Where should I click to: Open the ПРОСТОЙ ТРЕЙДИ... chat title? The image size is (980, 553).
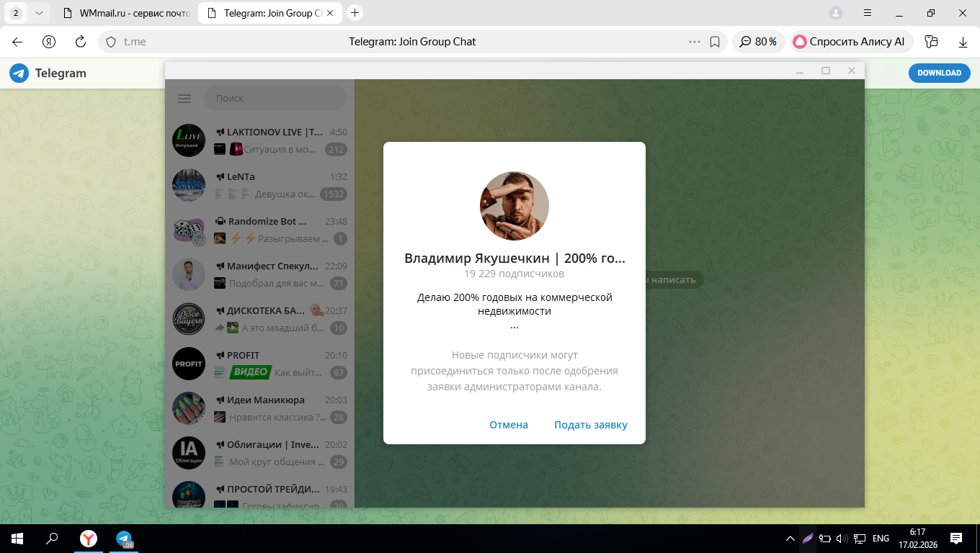coord(273,490)
